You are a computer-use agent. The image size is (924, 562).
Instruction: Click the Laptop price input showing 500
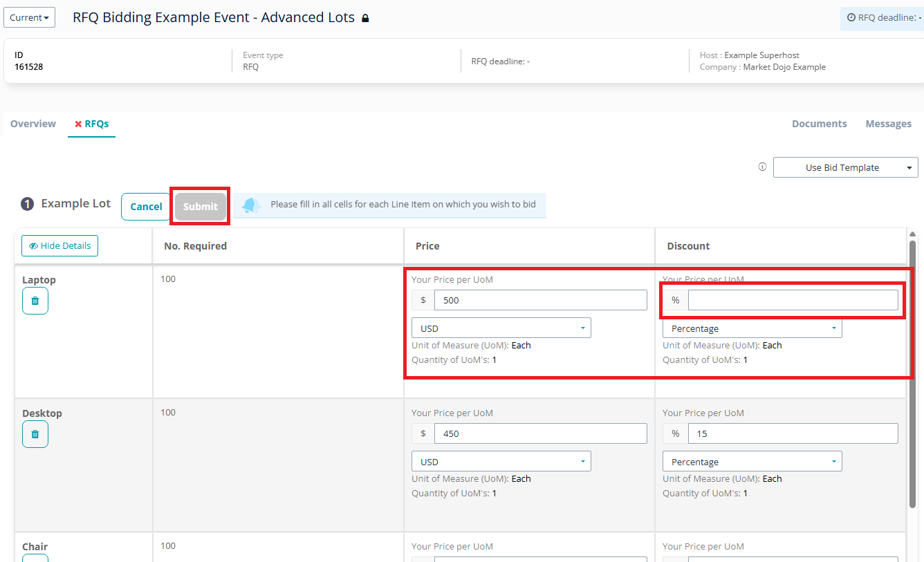[541, 300]
